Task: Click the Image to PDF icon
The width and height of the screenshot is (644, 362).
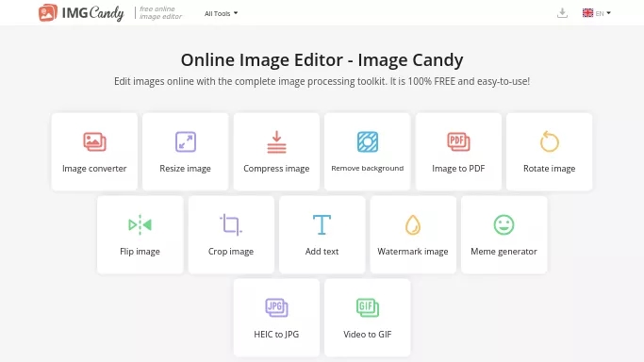Action: (458, 141)
